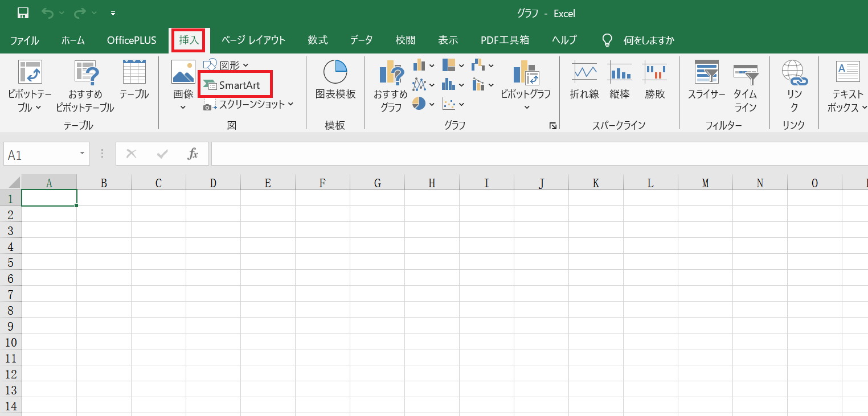
Task: Select row 3 header
Action: pos(10,230)
